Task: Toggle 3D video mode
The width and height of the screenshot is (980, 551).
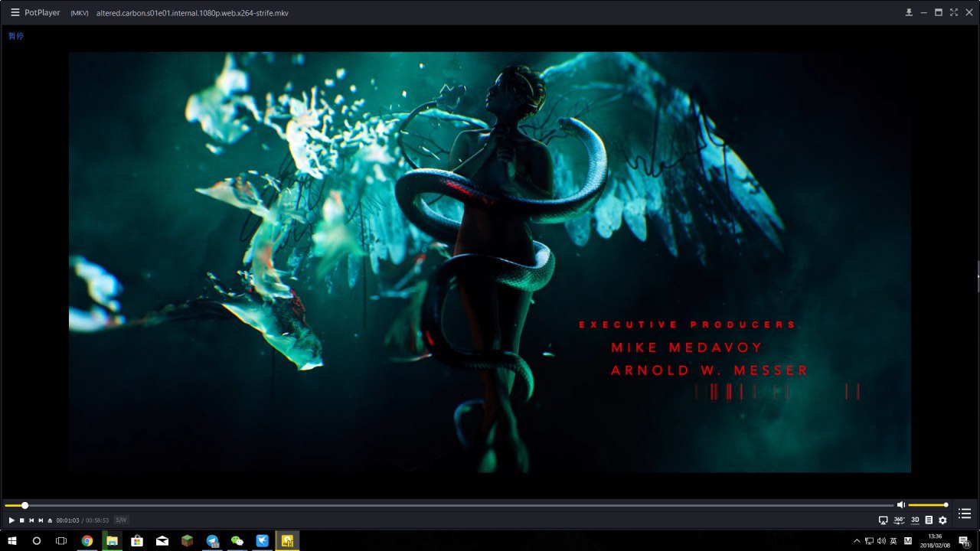Action: tap(915, 520)
